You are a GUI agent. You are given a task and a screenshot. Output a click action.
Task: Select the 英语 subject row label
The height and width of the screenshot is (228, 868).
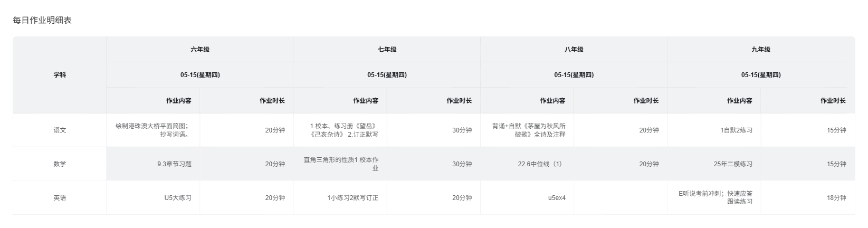[x=60, y=197]
